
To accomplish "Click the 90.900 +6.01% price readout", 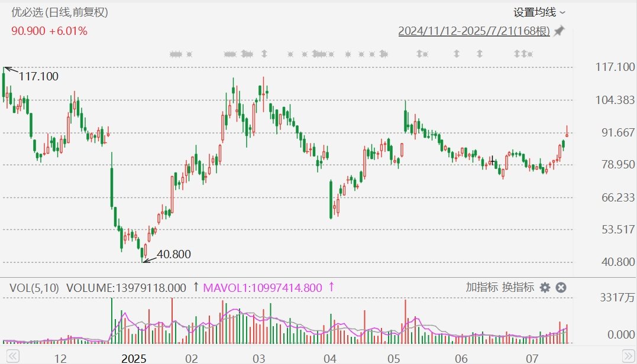I will click(50, 31).
